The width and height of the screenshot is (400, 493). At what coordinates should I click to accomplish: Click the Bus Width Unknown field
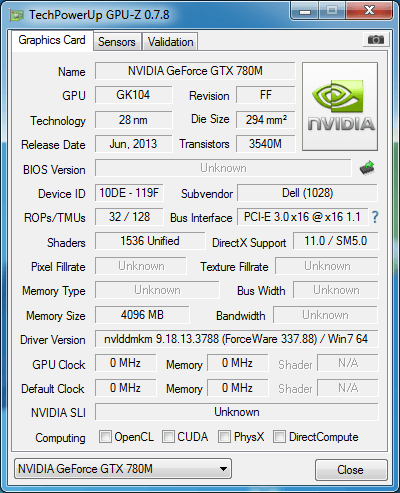tap(336, 290)
